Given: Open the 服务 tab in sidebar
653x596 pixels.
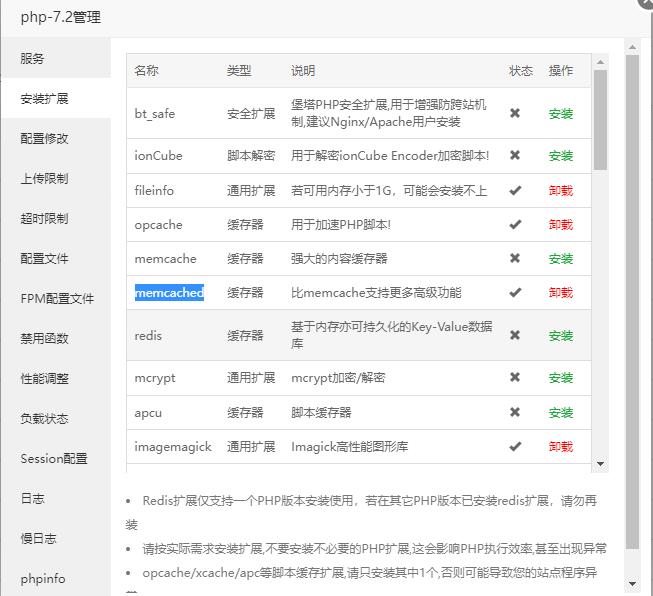Looking at the screenshot, I should pyautogui.click(x=33, y=59).
